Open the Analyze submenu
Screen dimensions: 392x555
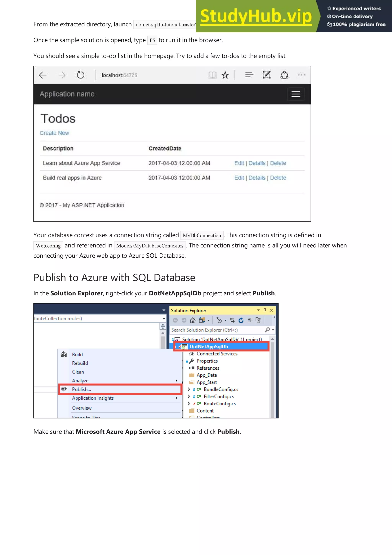[120, 381]
